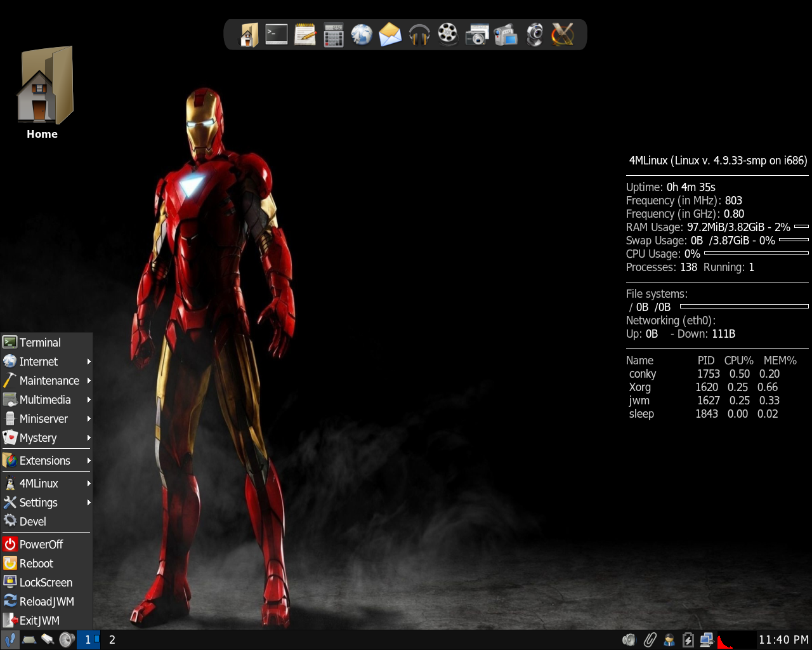
Task: Select workspace 1 in the taskbar pager
Action: [88, 640]
